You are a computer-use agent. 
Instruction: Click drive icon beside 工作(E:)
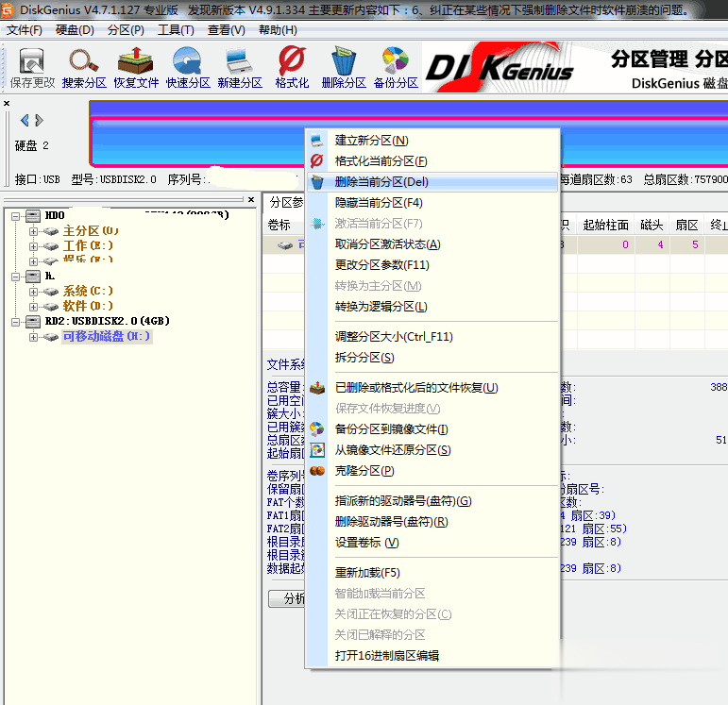tap(50, 246)
